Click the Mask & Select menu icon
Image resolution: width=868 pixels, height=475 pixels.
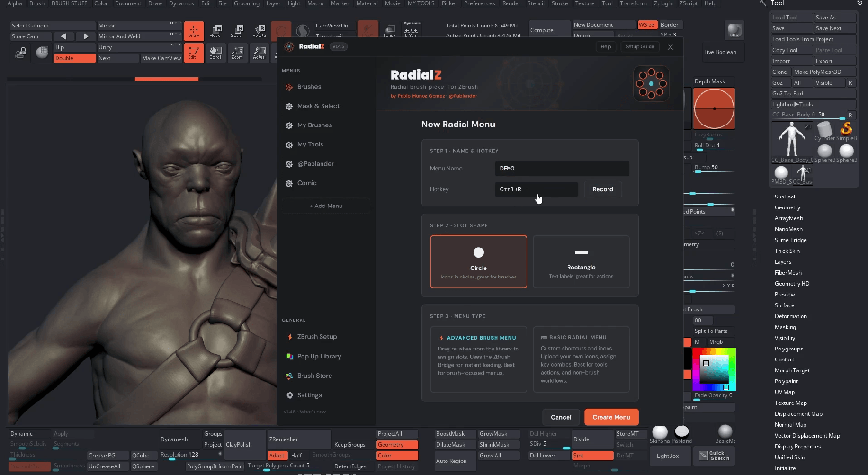pos(289,107)
